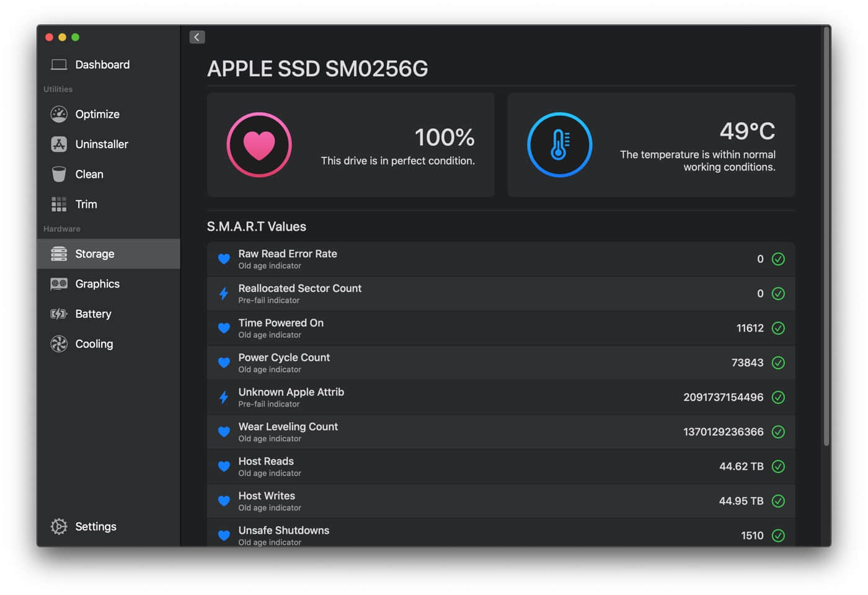Click the Settings gear icon
This screenshot has height=595, width=868.
pos(59,526)
